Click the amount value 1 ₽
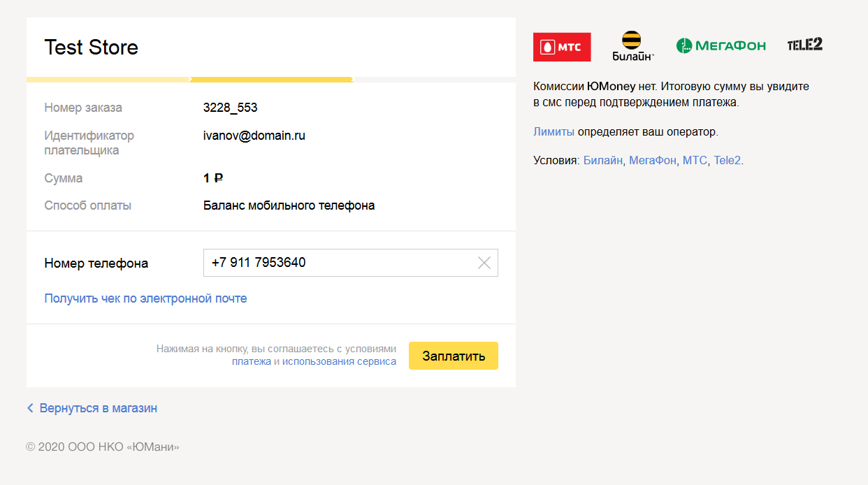868x485 pixels. point(213,178)
